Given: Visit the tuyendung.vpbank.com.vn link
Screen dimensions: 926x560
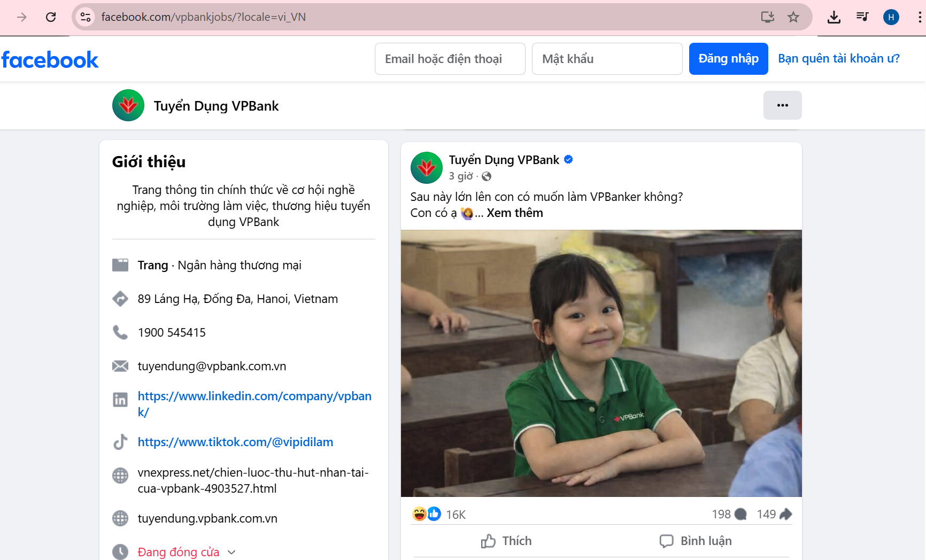Looking at the screenshot, I should pos(207,518).
